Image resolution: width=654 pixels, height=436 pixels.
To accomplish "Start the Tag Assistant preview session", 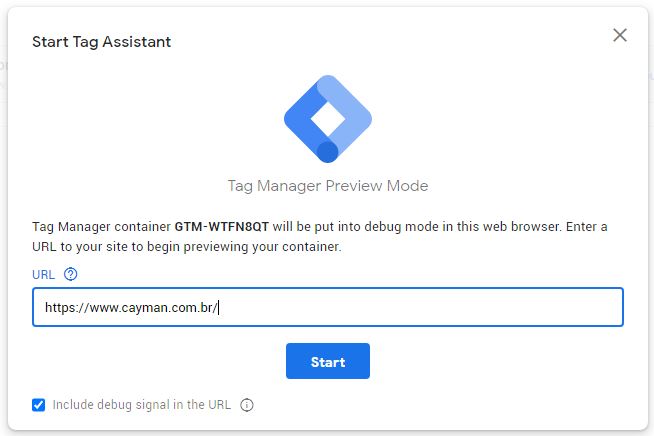I will 328,361.
